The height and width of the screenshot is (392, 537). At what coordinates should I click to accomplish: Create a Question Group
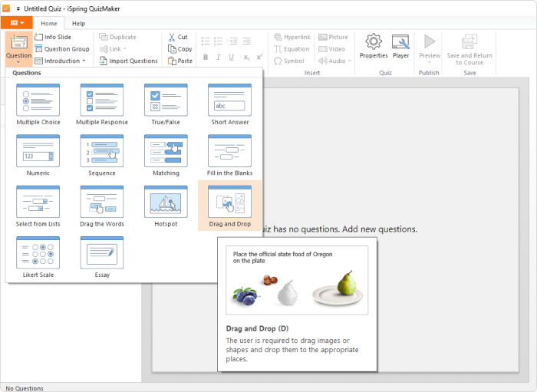(x=62, y=49)
